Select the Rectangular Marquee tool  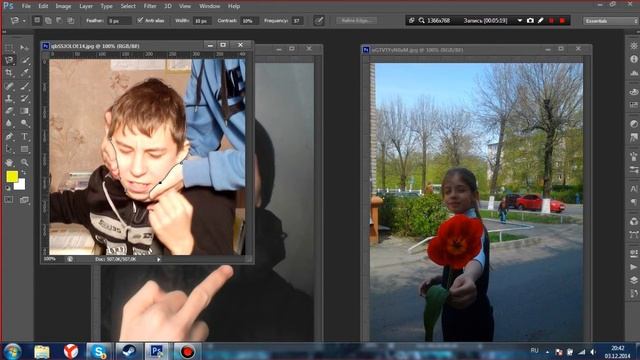[x=9, y=48]
